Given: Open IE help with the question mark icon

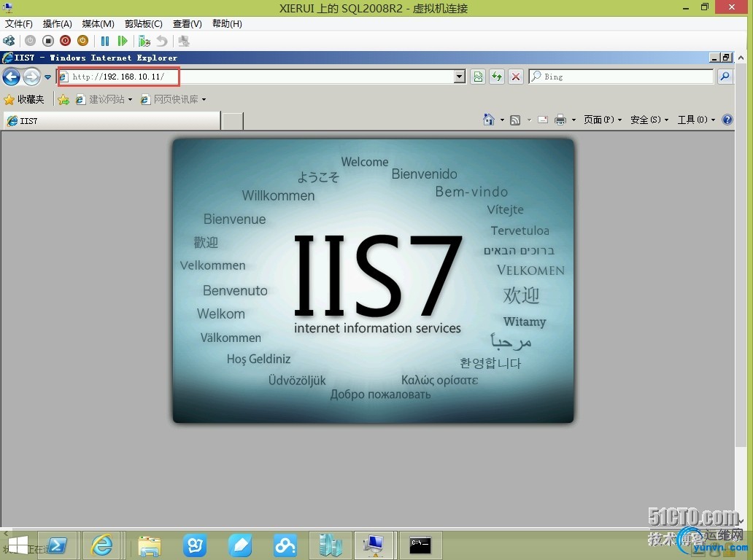Looking at the screenshot, I should [727, 120].
